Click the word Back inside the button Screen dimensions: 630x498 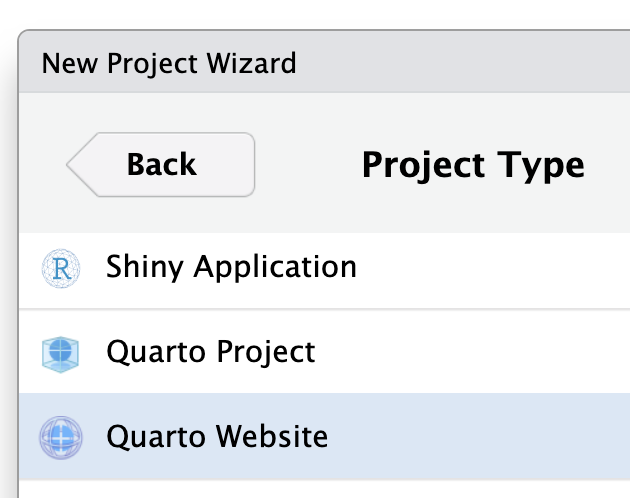(x=162, y=164)
